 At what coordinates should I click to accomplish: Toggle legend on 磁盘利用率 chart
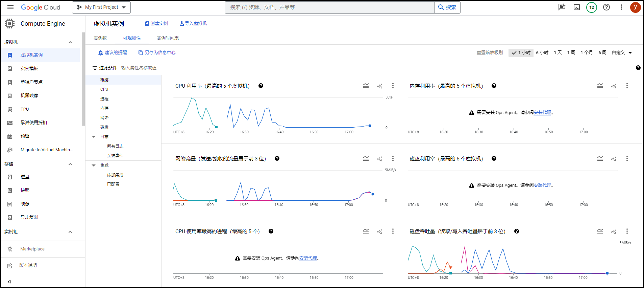[600, 158]
